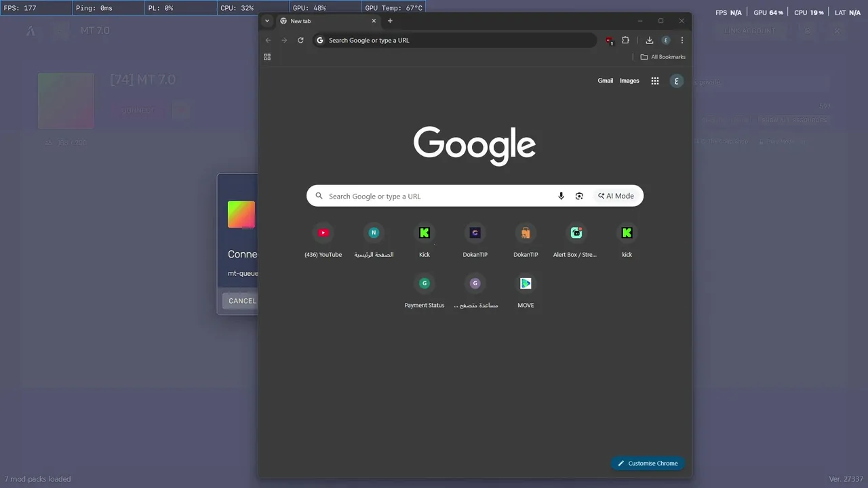The height and width of the screenshot is (488, 868).
Task: Click the [74] MT 7.0 server title
Action: pyautogui.click(x=142, y=80)
